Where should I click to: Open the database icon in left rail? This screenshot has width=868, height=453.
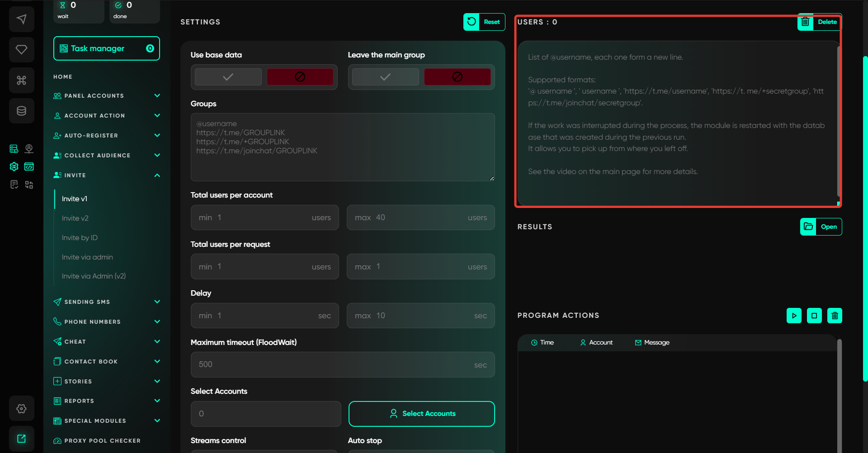[21, 111]
